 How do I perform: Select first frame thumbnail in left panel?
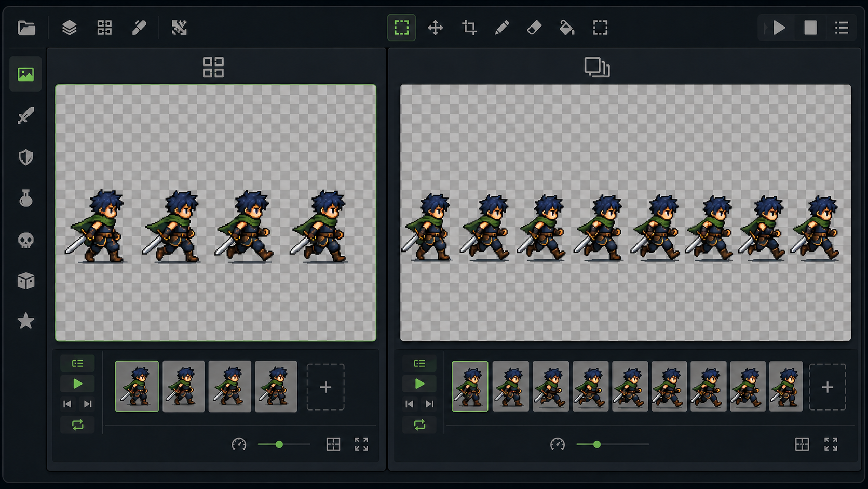[x=137, y=387]
